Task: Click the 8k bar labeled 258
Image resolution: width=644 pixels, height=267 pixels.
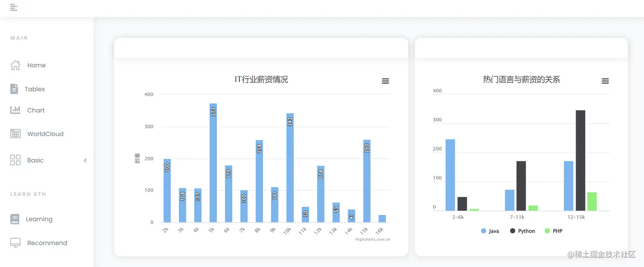Action: (259, 181)
